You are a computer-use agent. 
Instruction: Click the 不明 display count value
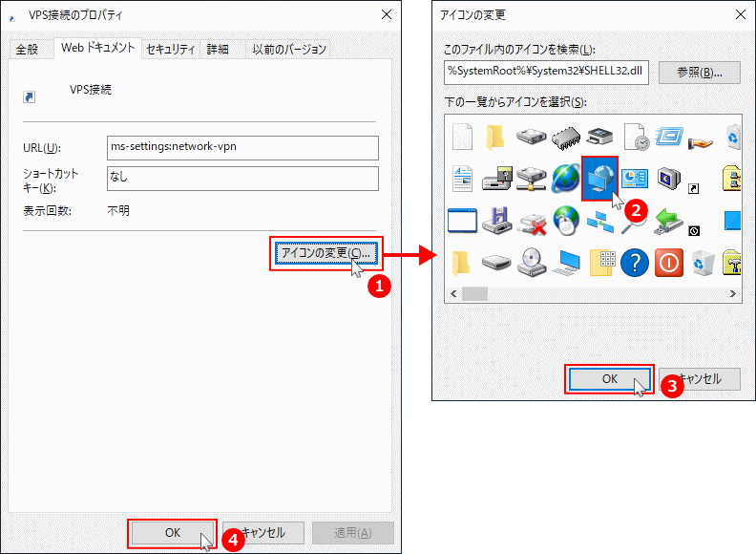[x=118, y=210]
